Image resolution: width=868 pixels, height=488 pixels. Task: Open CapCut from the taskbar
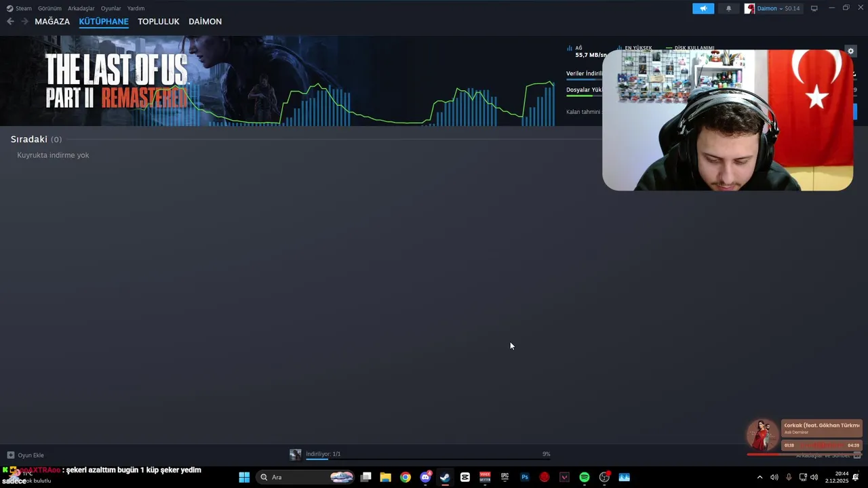[465, 477]
